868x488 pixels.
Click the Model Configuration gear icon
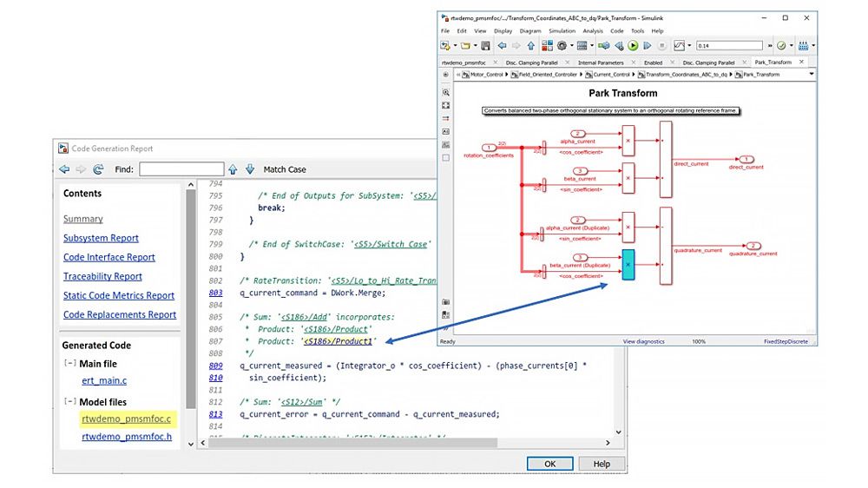point(562,45)
